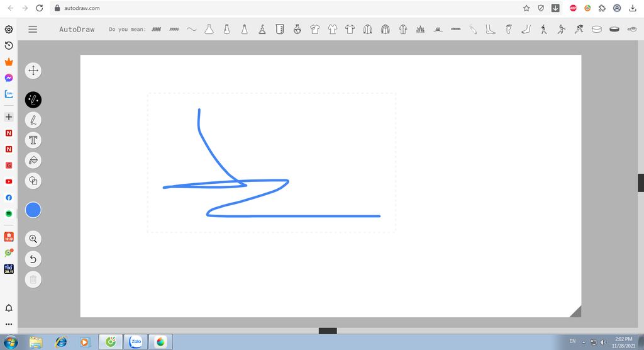Open the extensions puzzle piece menu
The height and width of the screenshot is (350, 644).
tap(602, 8)
